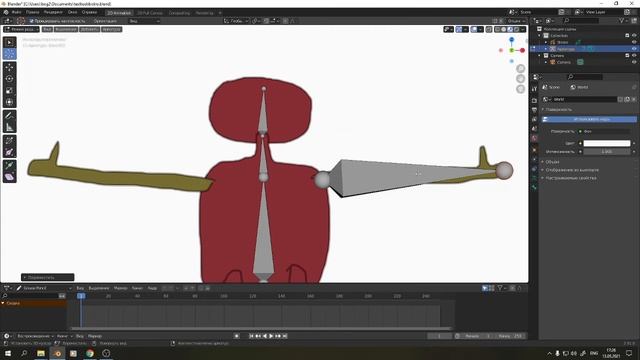
Task: Open the Tool properties tab icon
Action: 534,89
